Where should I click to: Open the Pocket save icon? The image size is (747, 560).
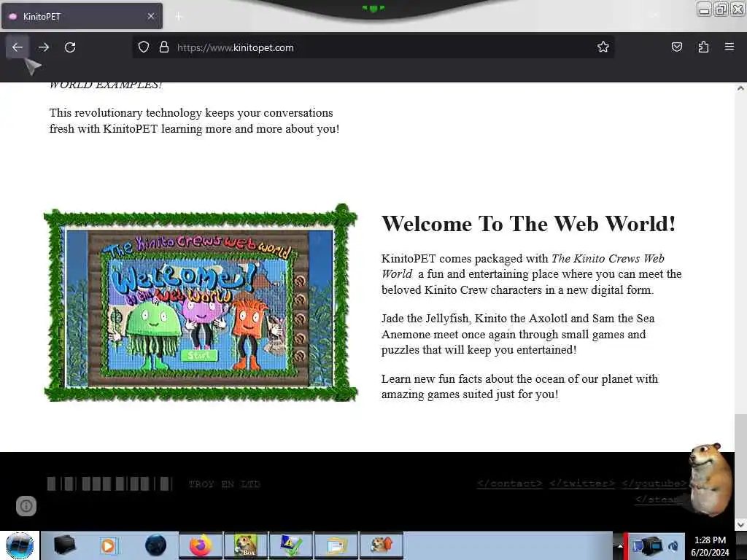[677, 47]
